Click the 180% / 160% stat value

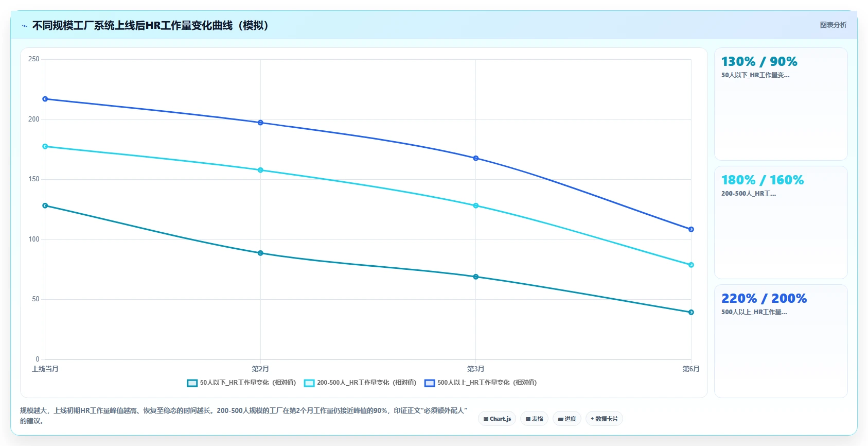click(763, 180)
